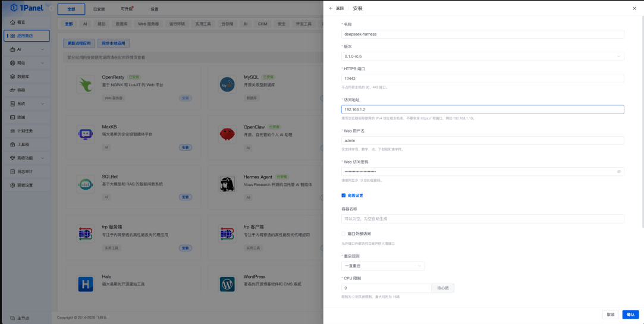Click the OpenClaw red app icon
644x324 pixels.
pos(227,134)
